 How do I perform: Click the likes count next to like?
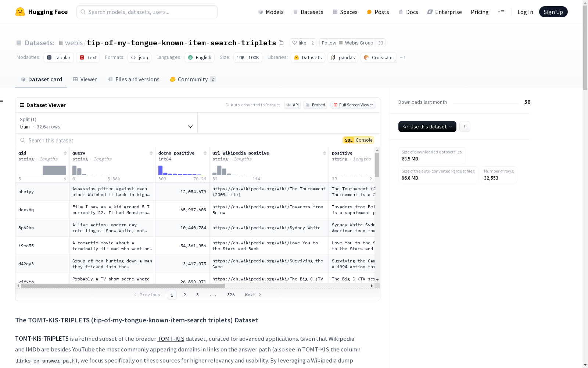(x=312, y=43)
